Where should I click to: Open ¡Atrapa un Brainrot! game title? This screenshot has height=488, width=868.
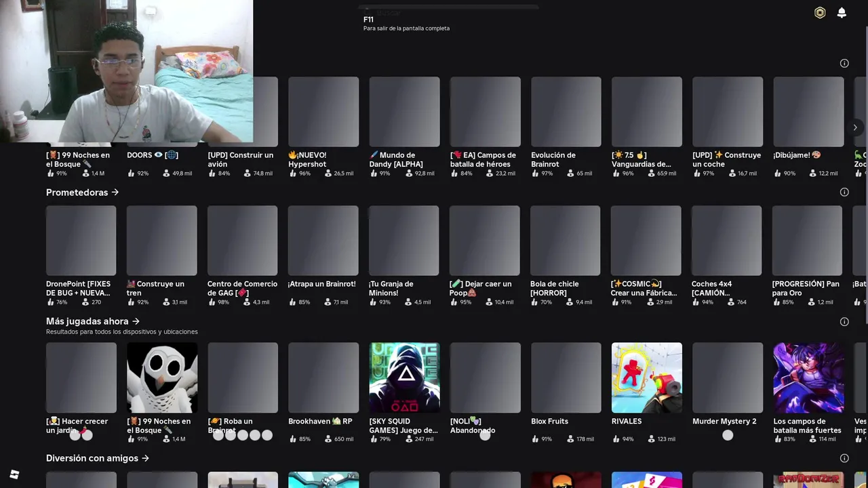coord(321,284)
